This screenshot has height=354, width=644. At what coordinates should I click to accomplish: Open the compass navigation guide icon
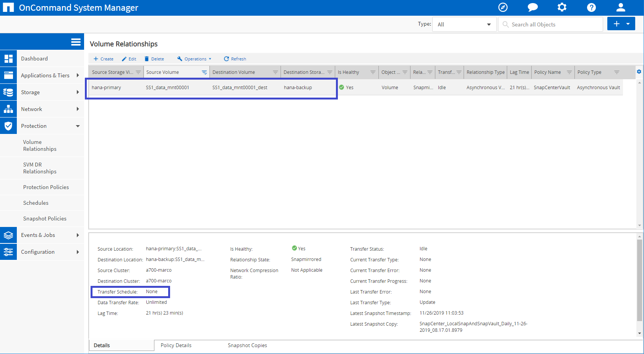pyautogui.click(x=503, y=7)
